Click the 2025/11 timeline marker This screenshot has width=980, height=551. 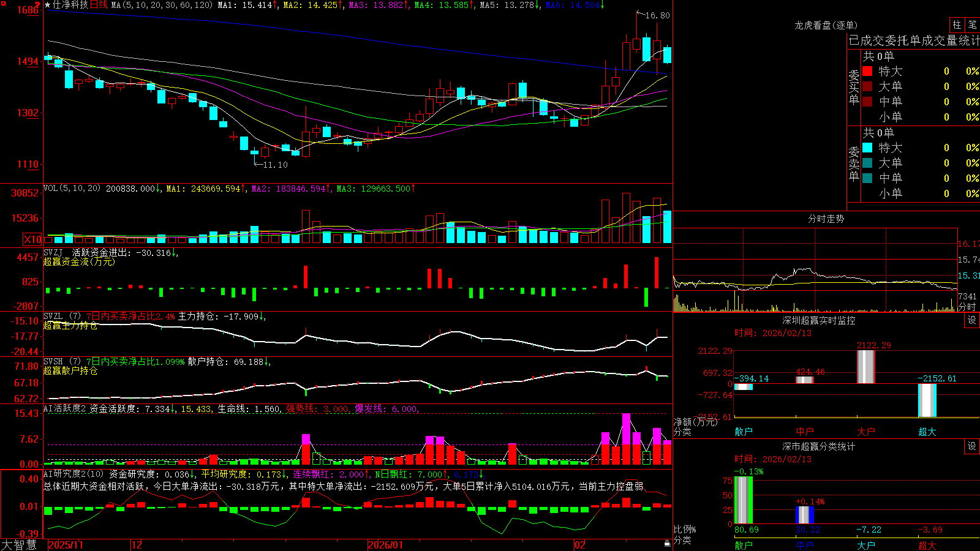(x=66, y=545)
